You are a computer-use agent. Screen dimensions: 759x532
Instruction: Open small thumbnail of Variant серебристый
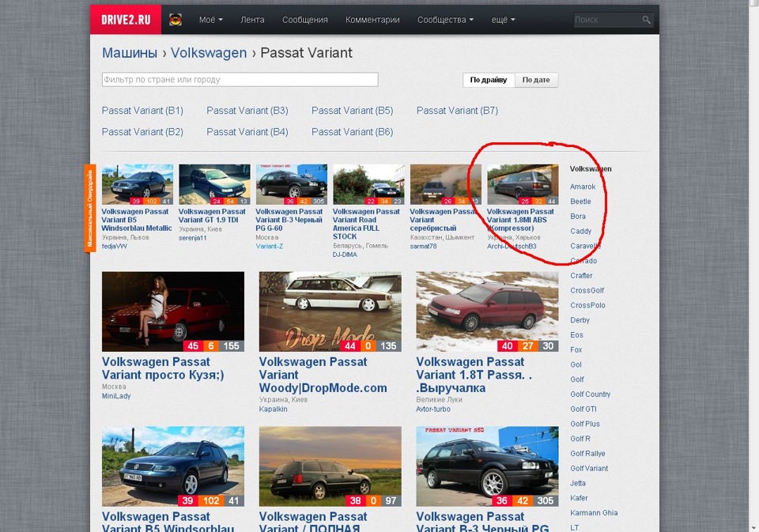(445, 184)
